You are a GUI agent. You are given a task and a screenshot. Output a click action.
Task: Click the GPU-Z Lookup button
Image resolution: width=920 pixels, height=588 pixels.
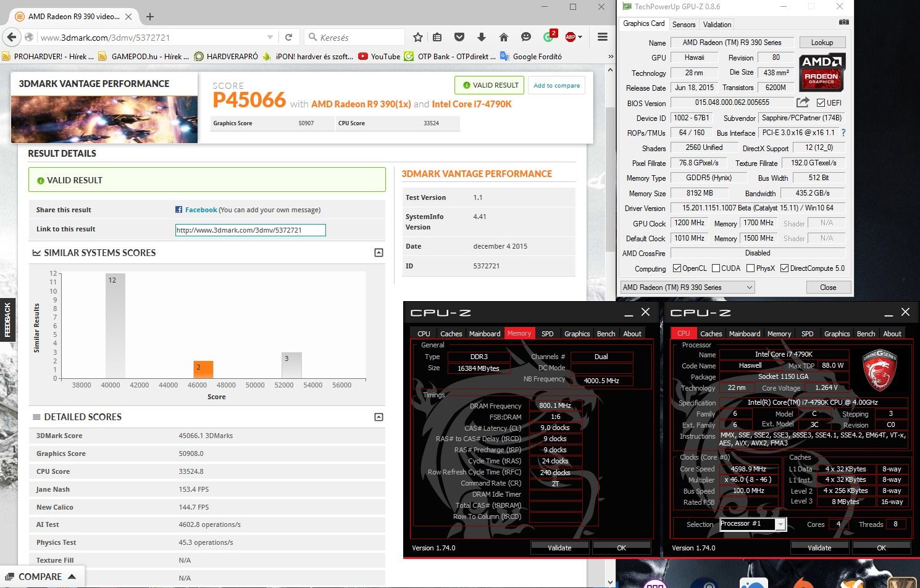[x=822, y=43]
